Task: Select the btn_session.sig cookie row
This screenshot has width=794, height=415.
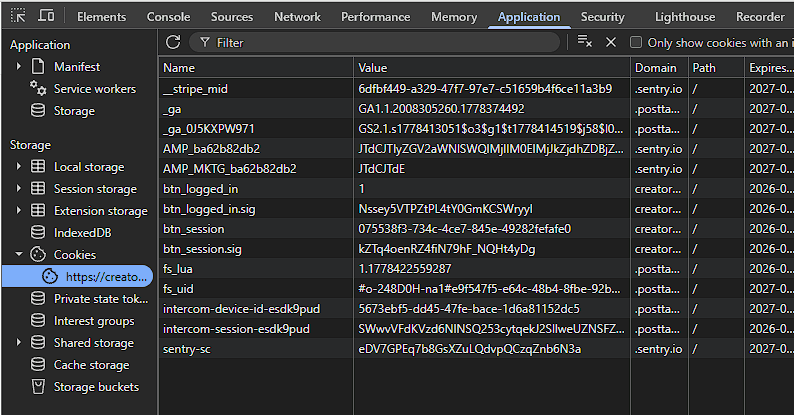Action: [476, 248]
